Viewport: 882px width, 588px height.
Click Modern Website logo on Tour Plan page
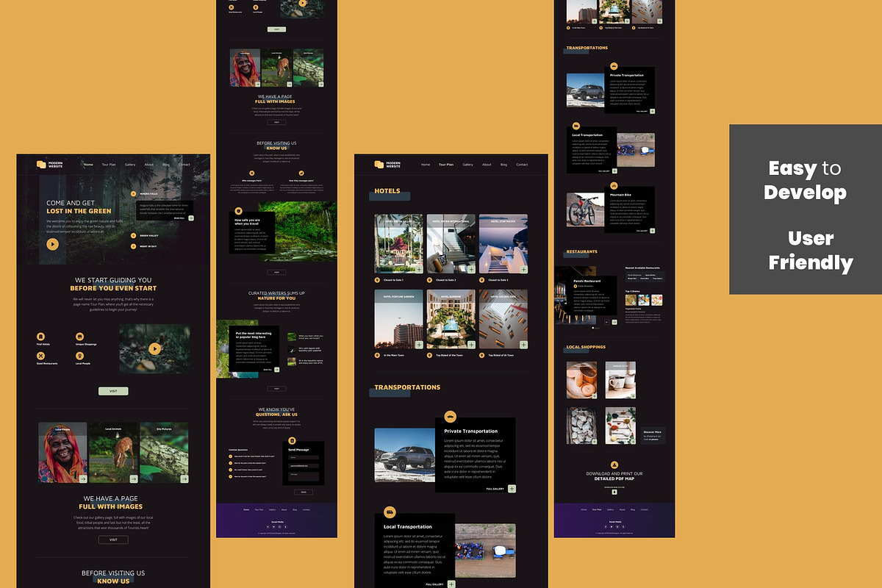[388, 165]
